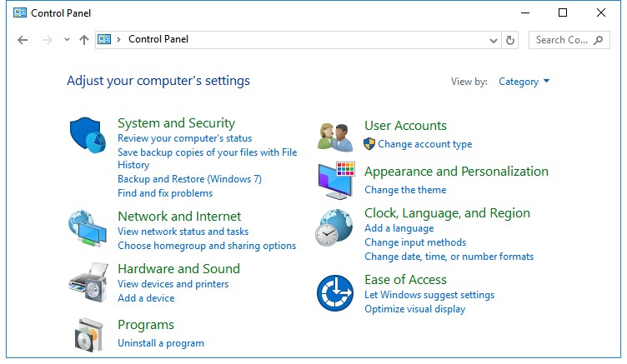
Task: Click Let Windows suggest settings
Action: tap(429, 295)
